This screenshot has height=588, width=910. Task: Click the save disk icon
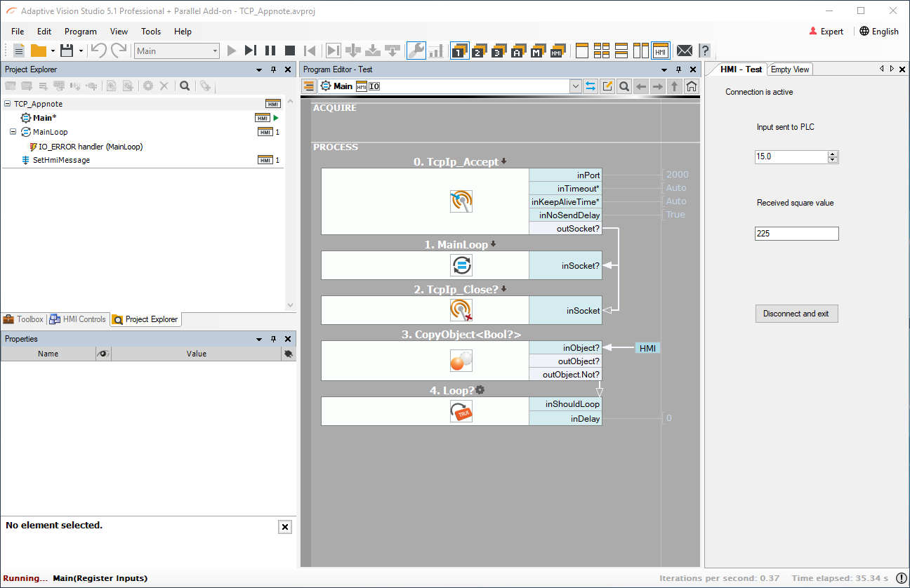pos(67,51)
